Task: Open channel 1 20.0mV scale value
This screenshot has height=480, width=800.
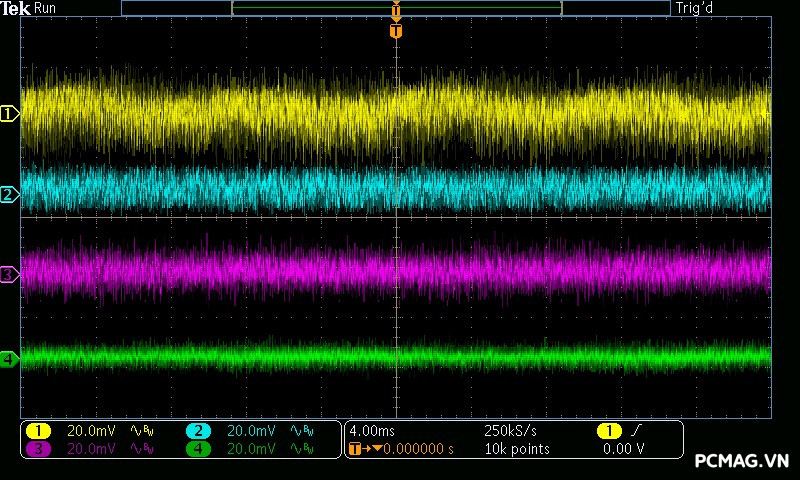Action: pyautogui.click(x=88, y=431)
